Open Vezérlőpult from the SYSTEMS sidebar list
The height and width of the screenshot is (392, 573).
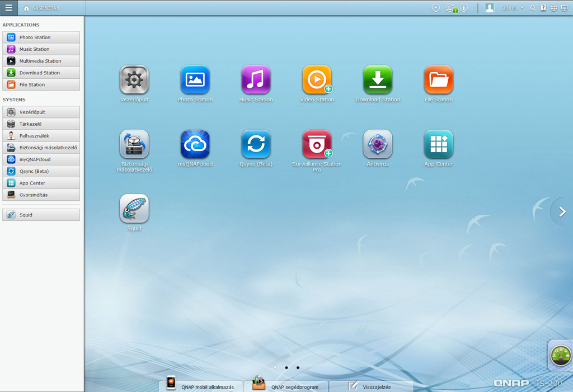(x=41, y=112)
